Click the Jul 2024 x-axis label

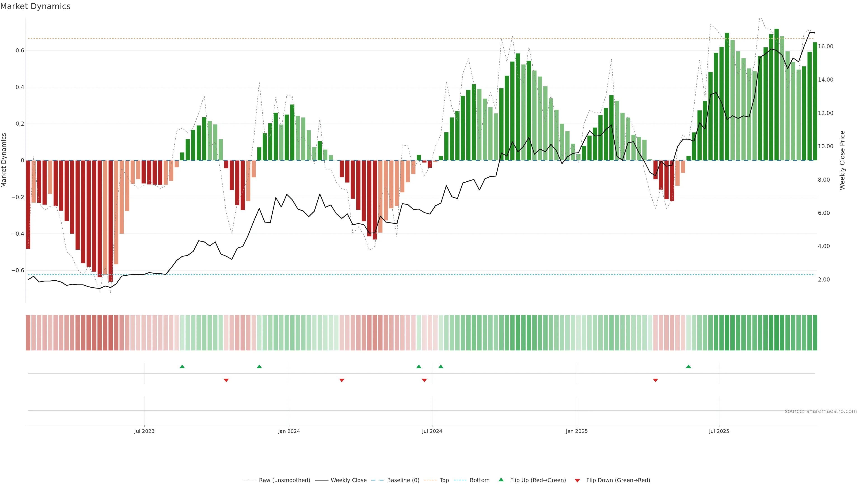432,431
